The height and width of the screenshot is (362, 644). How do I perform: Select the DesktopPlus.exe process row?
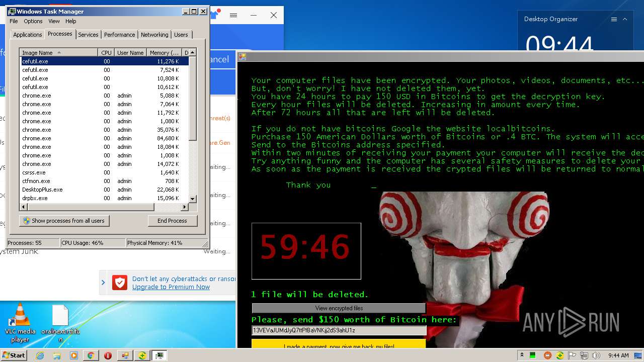(x=105, y=190)
